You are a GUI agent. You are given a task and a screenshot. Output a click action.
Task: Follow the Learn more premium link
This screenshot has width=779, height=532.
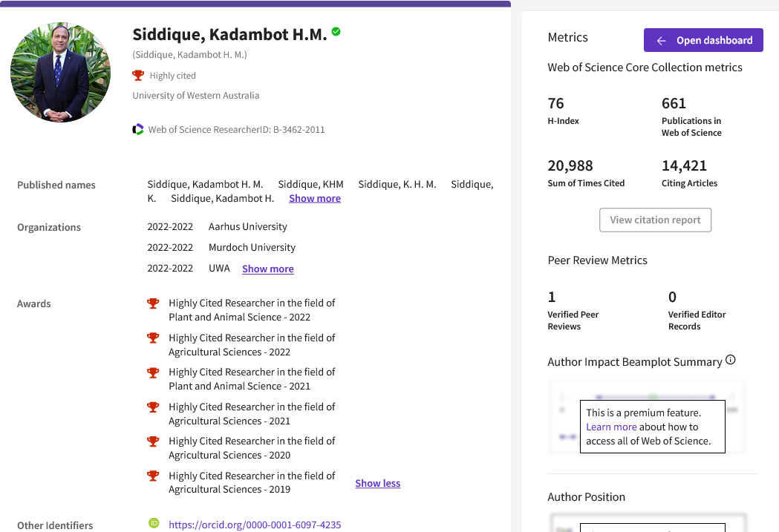point(611,427)
